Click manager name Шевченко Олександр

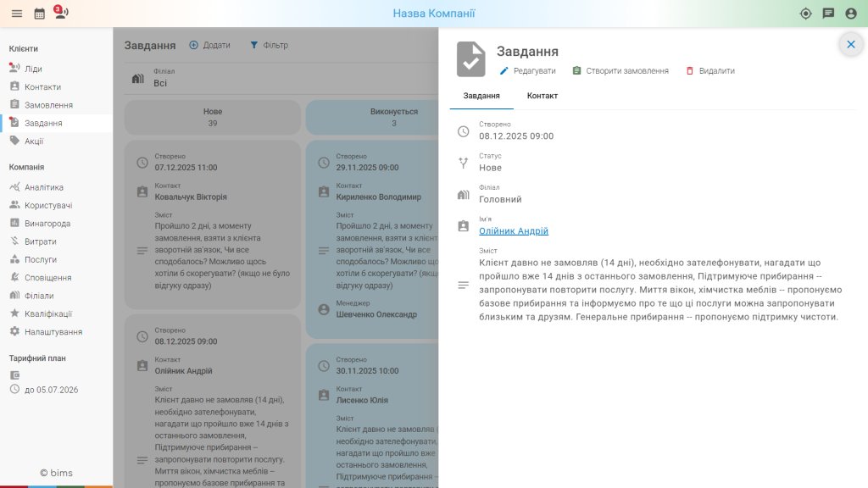pos(376,314)
